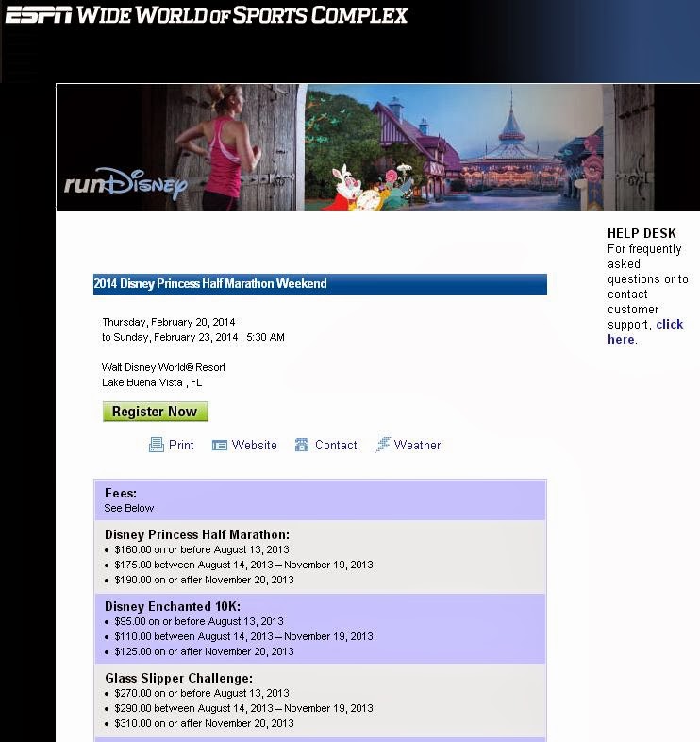Click the 'Disney Princess Half Marathon:' heading
This screenshot has height=742, width=700.
pyautogui.click(x=197, y=534)
